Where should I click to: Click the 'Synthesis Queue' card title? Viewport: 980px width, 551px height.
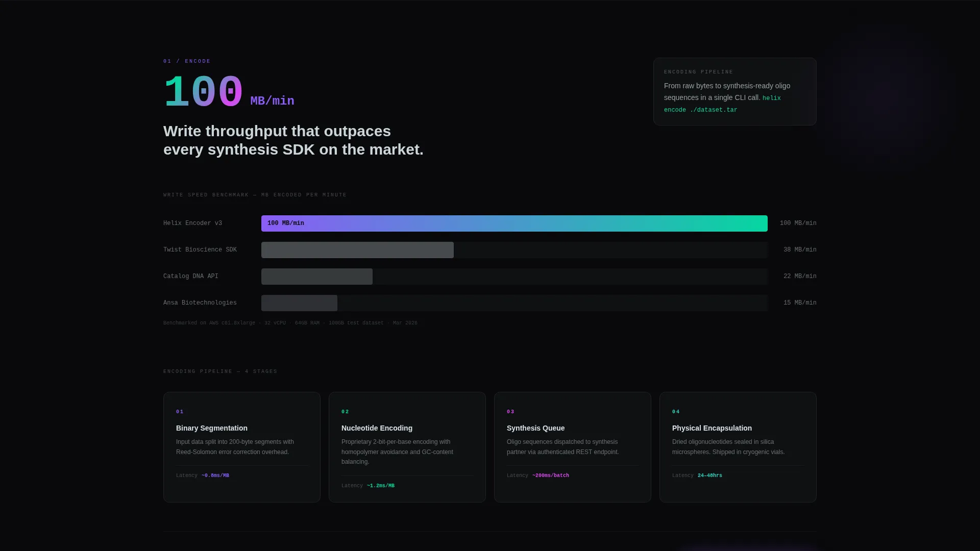pos(535,428)
